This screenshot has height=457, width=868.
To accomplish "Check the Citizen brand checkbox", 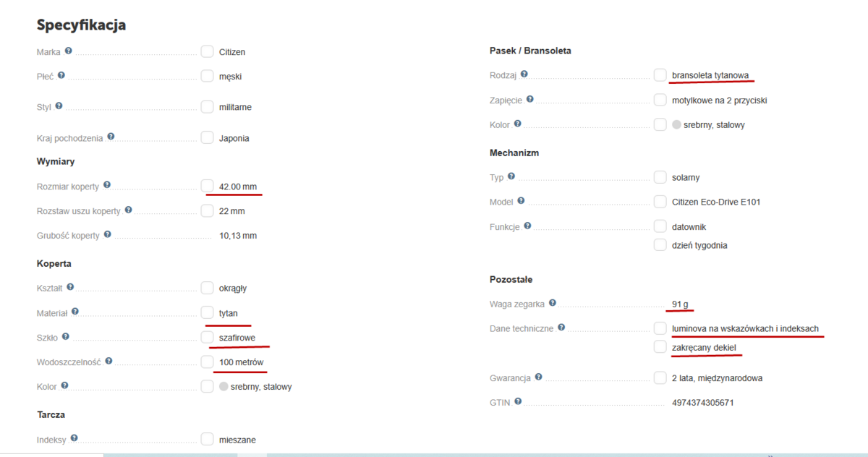I will tap(208, 51).
